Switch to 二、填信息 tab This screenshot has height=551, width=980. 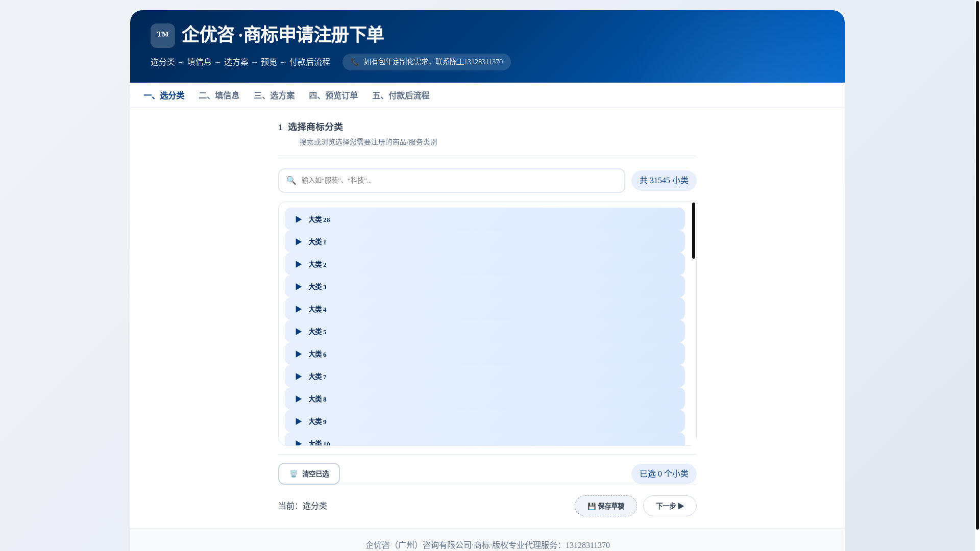219,95
